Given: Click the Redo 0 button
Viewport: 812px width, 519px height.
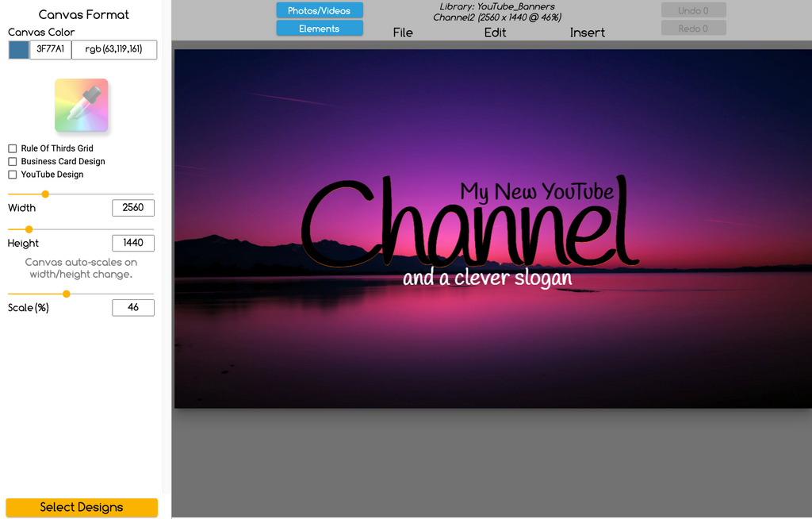Looking at the screenshot, I should pyautogui.click(x=693, y=29).
